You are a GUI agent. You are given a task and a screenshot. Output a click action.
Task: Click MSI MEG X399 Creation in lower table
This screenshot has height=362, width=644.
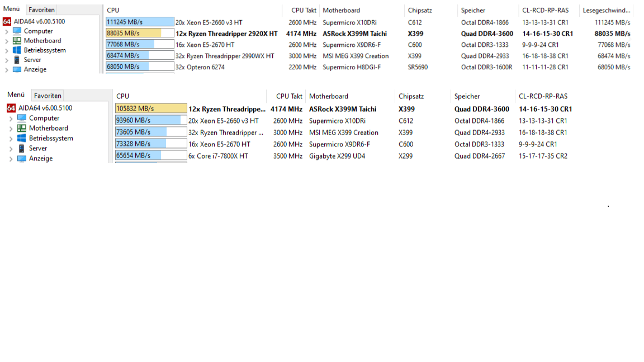[x=343, y=132]
